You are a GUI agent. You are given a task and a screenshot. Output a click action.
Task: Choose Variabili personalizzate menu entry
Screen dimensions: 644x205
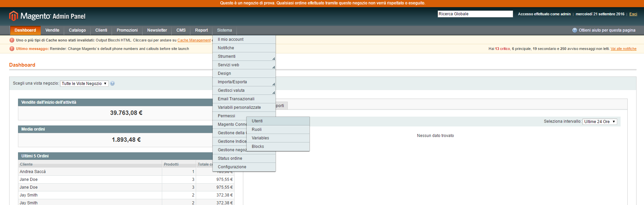pyautogui.click(x=244, y=107)
